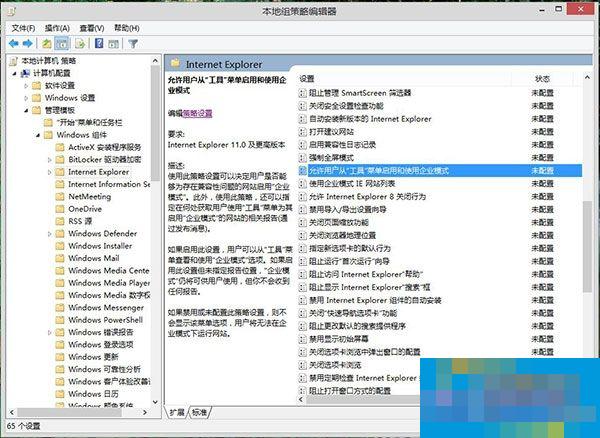Click the Forward arrow toolbar icon
This screenshot has width=600, height=438.
coord(28,43)
